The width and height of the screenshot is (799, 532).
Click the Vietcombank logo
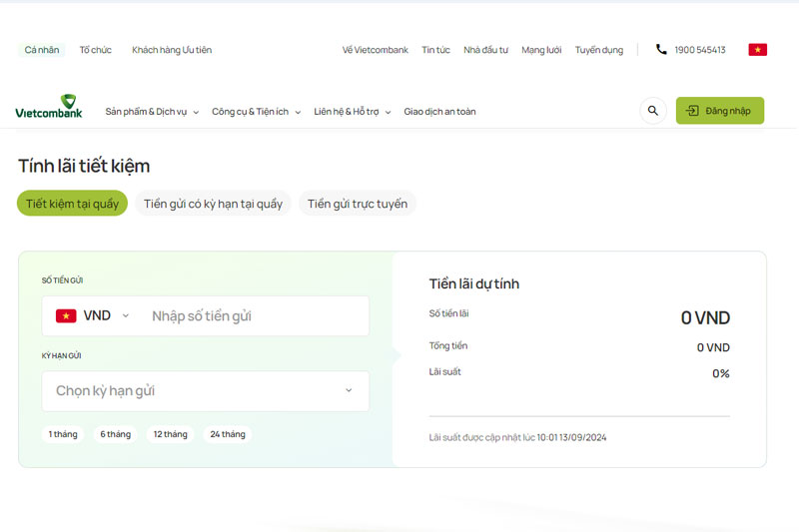(x=48, y=107)
